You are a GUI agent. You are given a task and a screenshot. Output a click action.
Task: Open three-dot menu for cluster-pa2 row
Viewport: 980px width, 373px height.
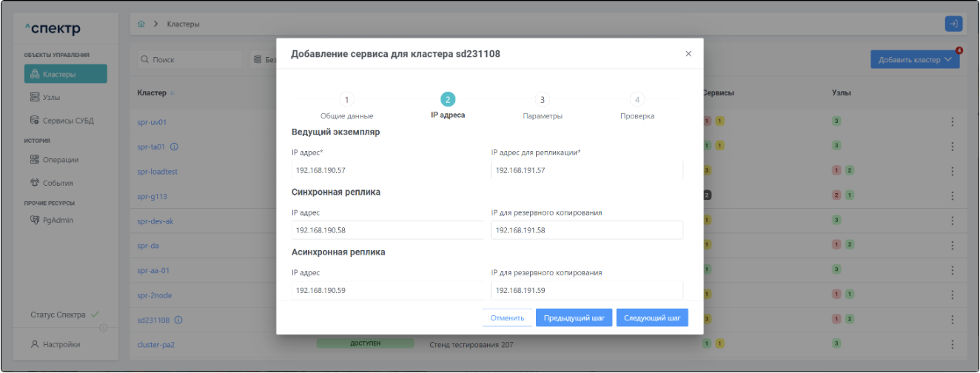click(952, 344)
